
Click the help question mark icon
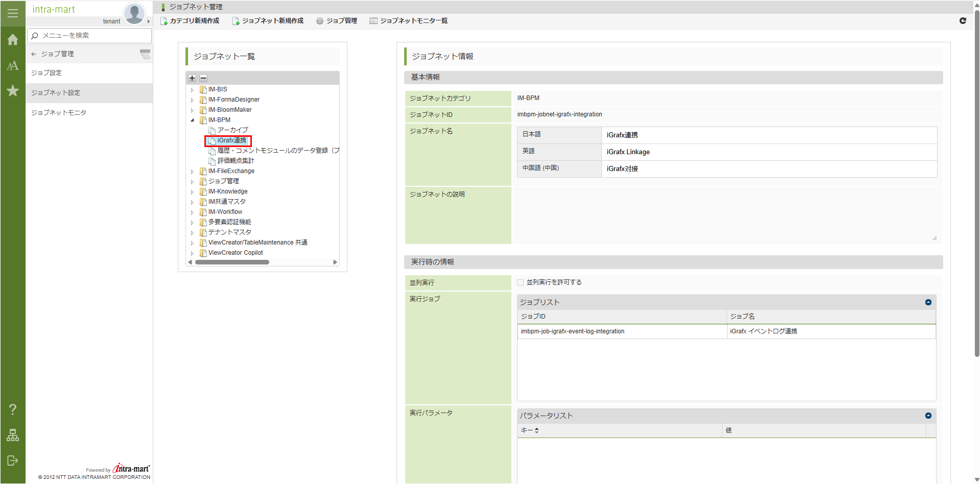pyautogui.click(x=13, y=409)
